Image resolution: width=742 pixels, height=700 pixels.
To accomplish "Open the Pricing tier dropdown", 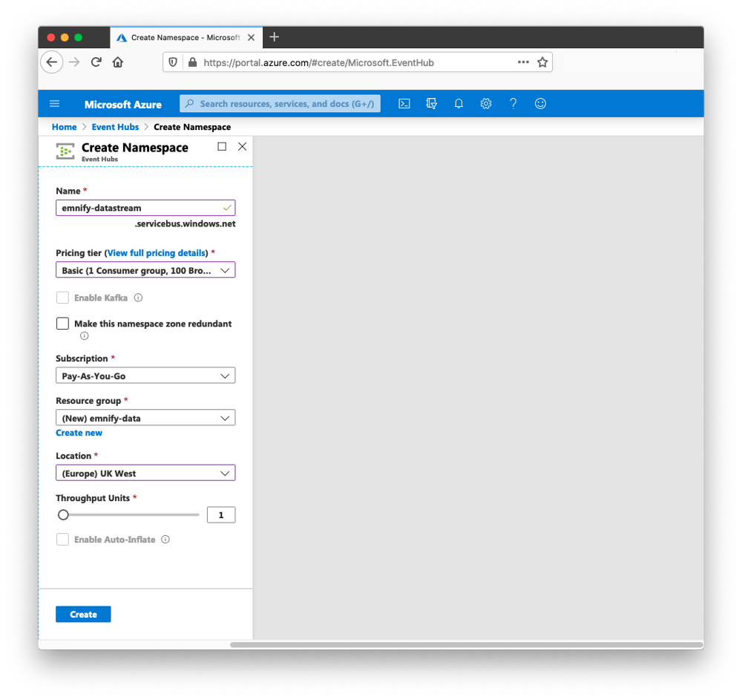I will pyautogui.click(x=145, y=270).
